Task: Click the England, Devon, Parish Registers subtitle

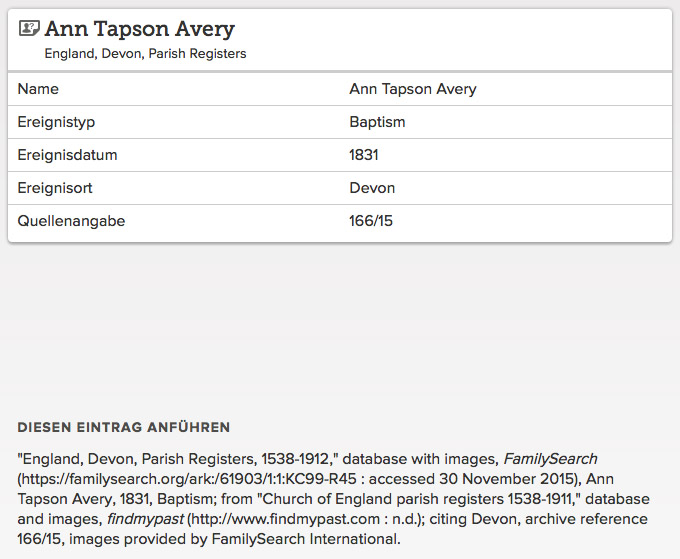Action: pyautogui.click(x=145, y=53)
